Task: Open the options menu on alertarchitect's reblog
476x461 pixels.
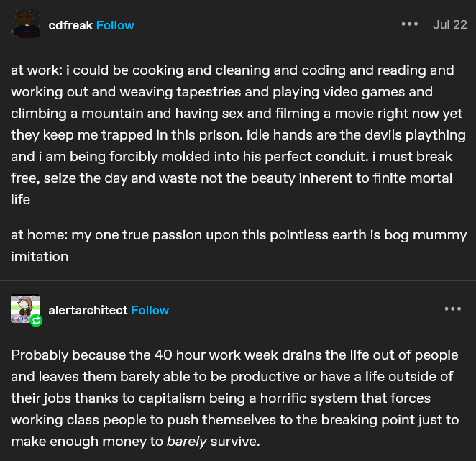Action: tap(452, 309)
